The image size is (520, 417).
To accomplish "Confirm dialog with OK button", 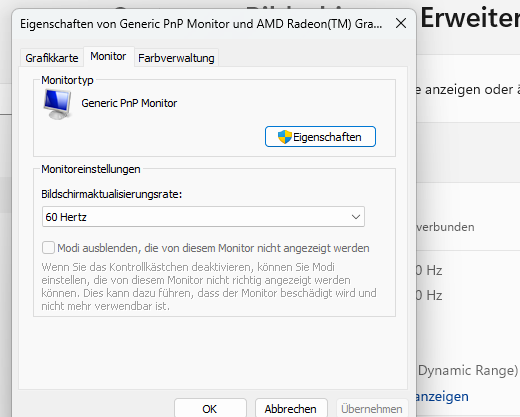I will coord(210,408).
